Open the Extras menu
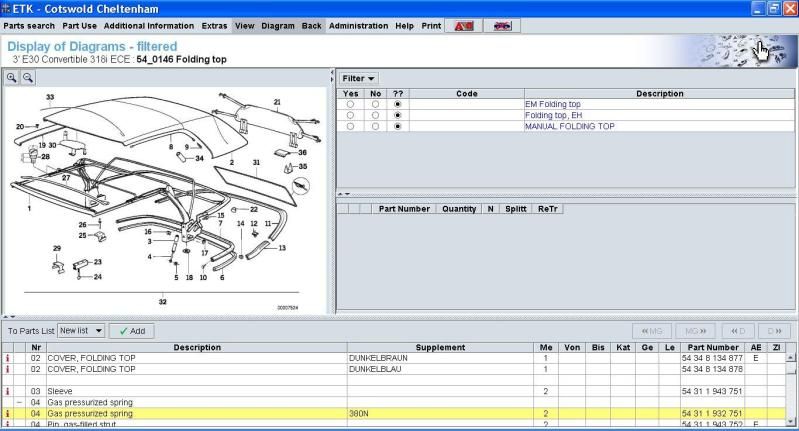799x431 pixels. click(215, 25)
